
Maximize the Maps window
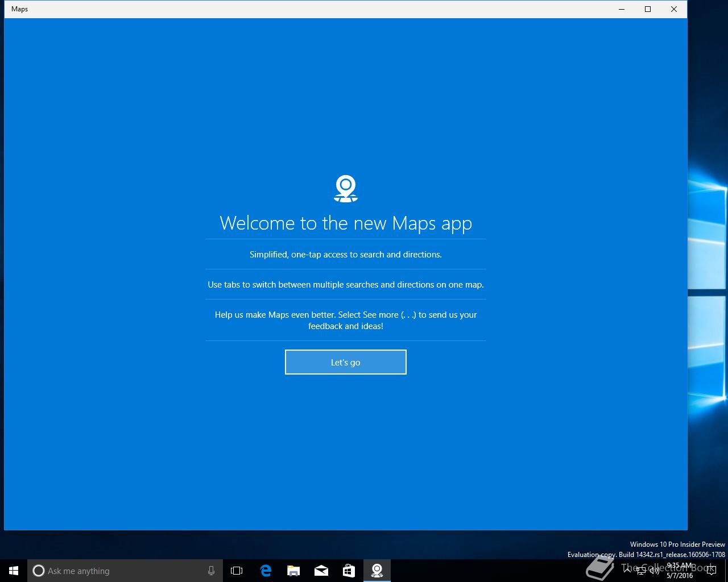(648, 9)
